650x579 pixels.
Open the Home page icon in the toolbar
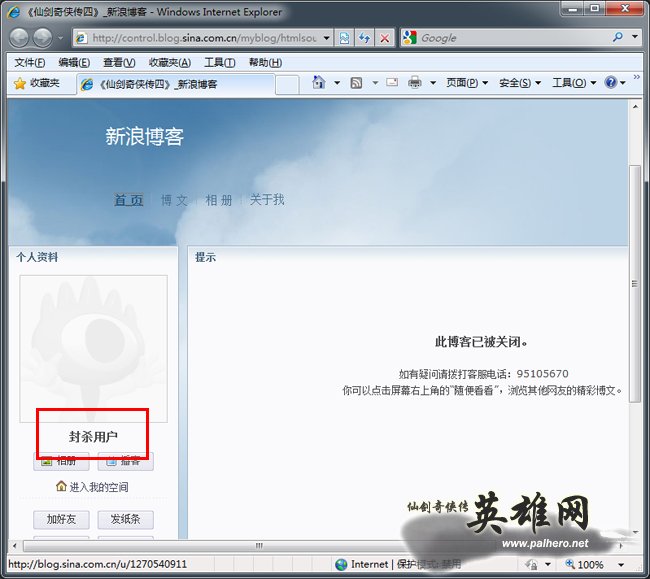click(319, 83)
